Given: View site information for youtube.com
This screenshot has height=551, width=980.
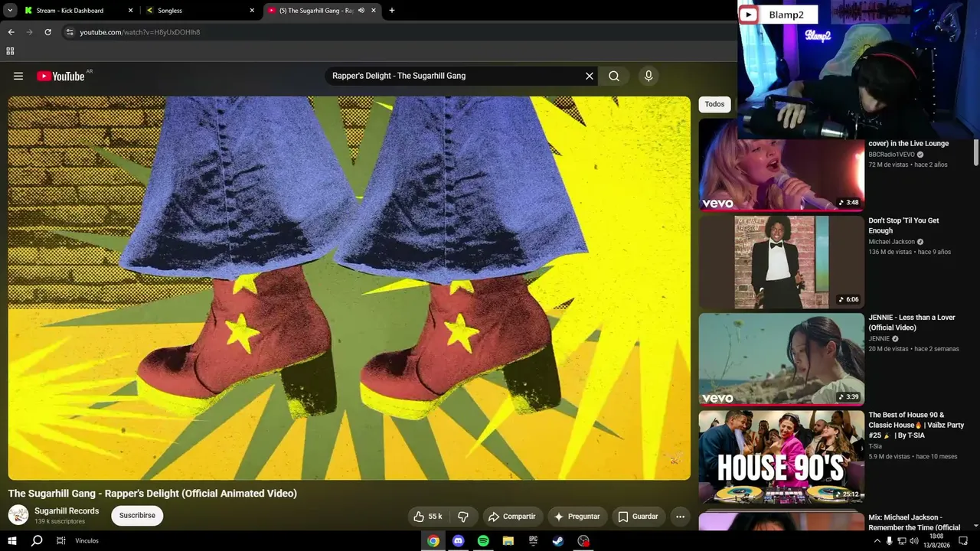Looking at the screenshot, I should (70, 32).
